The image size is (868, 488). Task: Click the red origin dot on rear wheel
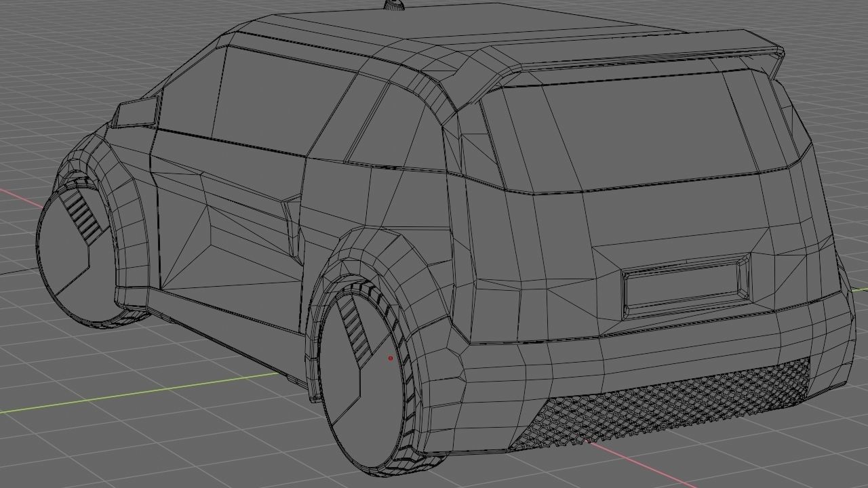391,358
